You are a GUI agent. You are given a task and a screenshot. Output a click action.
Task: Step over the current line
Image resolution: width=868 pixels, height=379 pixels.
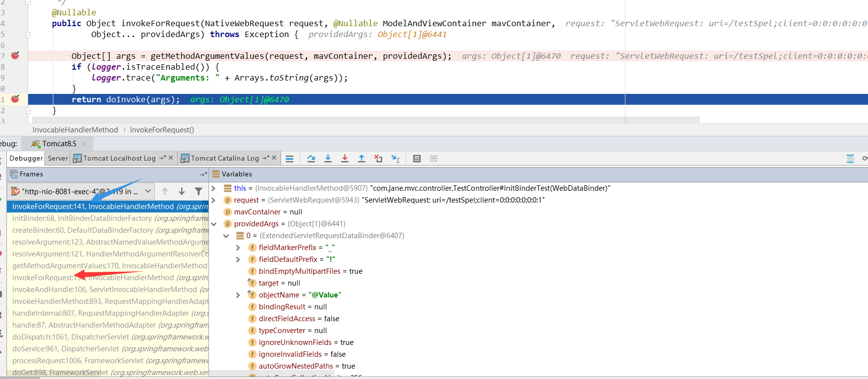311,159
